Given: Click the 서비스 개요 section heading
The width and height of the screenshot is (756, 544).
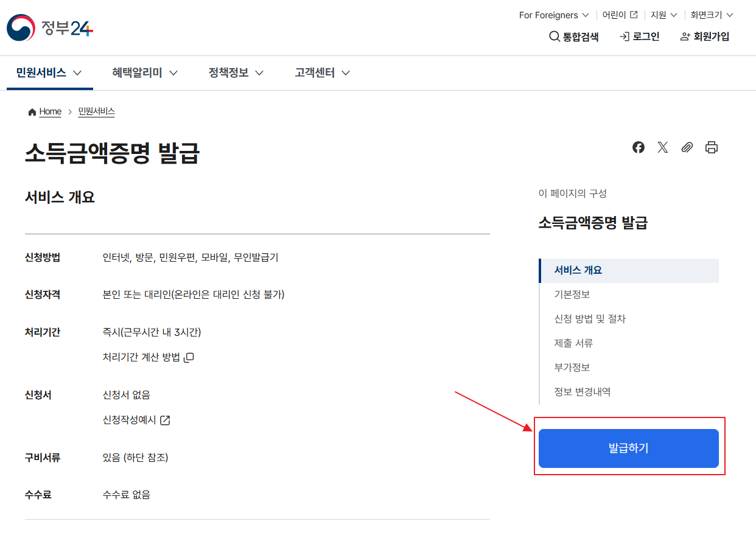Looking at the screenshot, I should click(60, 197).
